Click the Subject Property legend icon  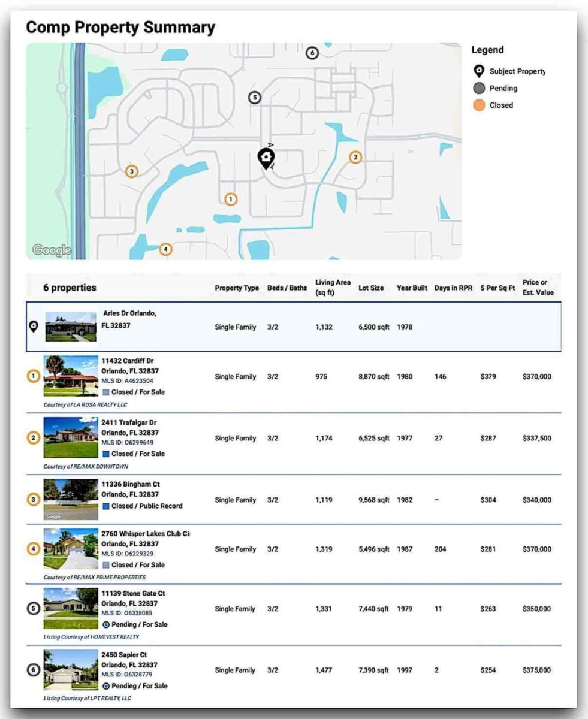(479, 71)
